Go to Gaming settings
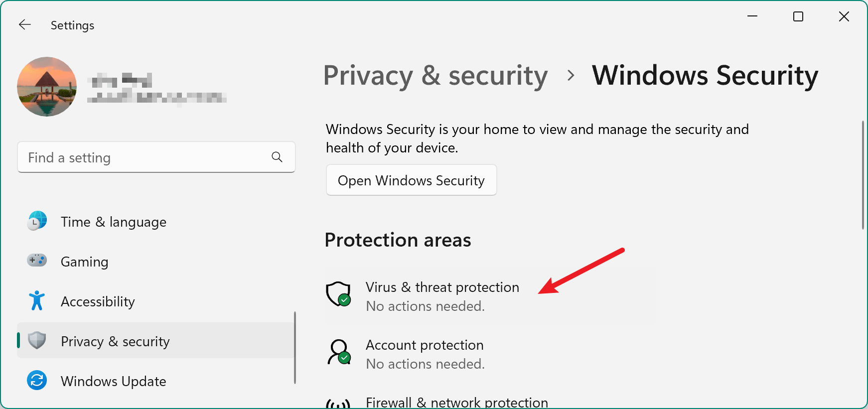The height and width of the screenshot is (409, 868). pyautogui.click(x=85, y=262)
